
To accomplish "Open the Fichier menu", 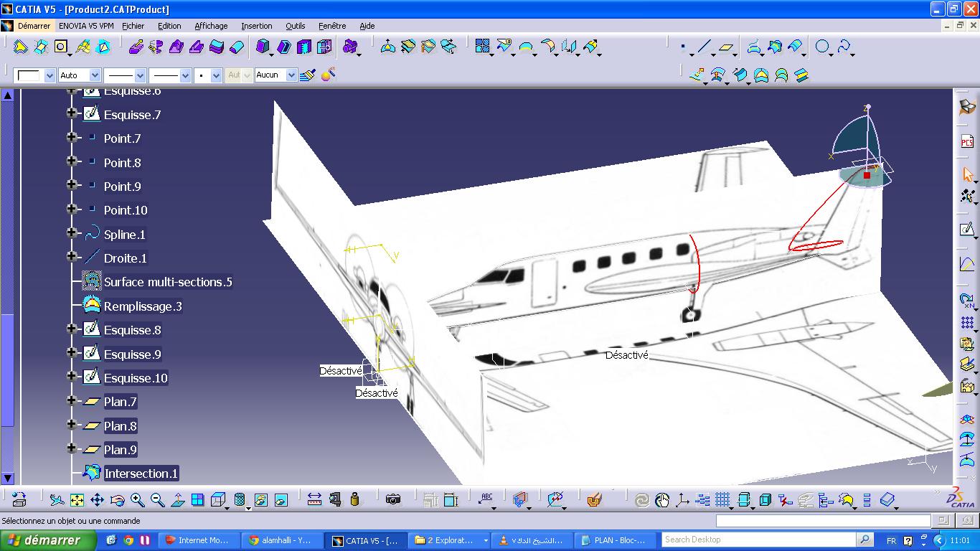I will pyautogui.click(x=133, y=26).
